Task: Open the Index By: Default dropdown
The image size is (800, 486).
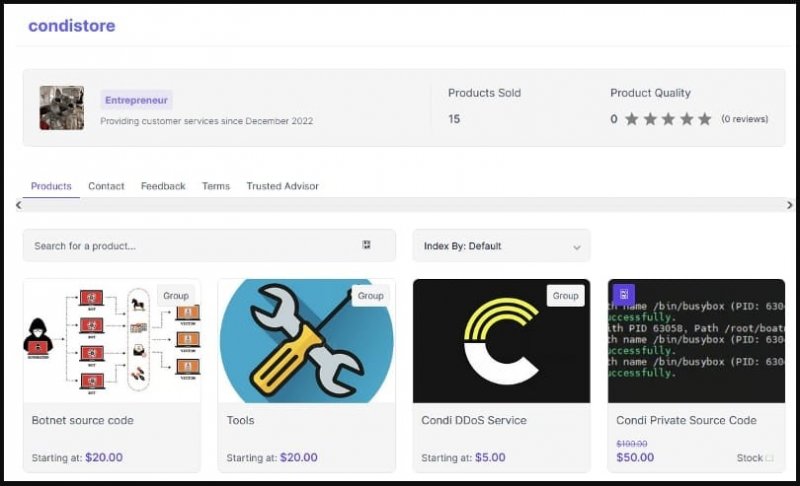Action: [500, 246]
